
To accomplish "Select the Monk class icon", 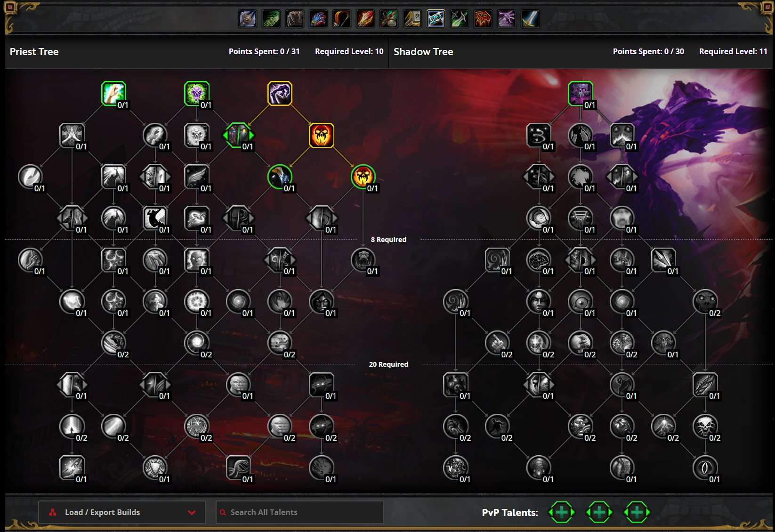I will (389, 19).
